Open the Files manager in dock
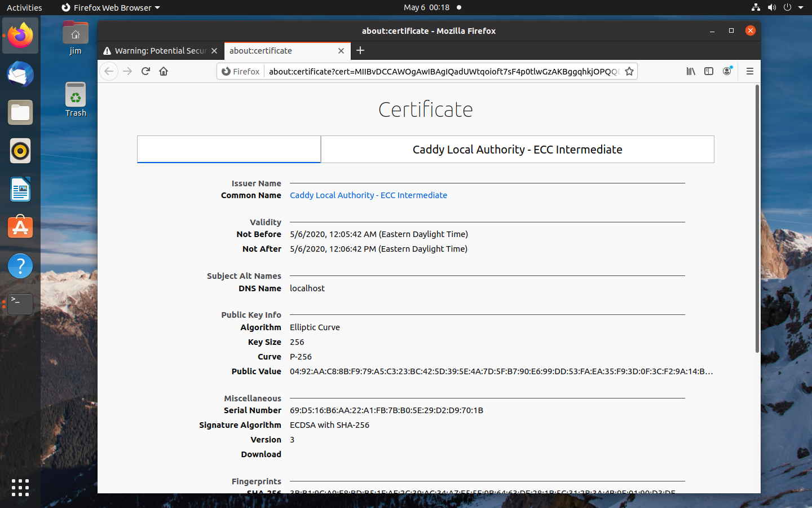812x508 pixels. 20,112
